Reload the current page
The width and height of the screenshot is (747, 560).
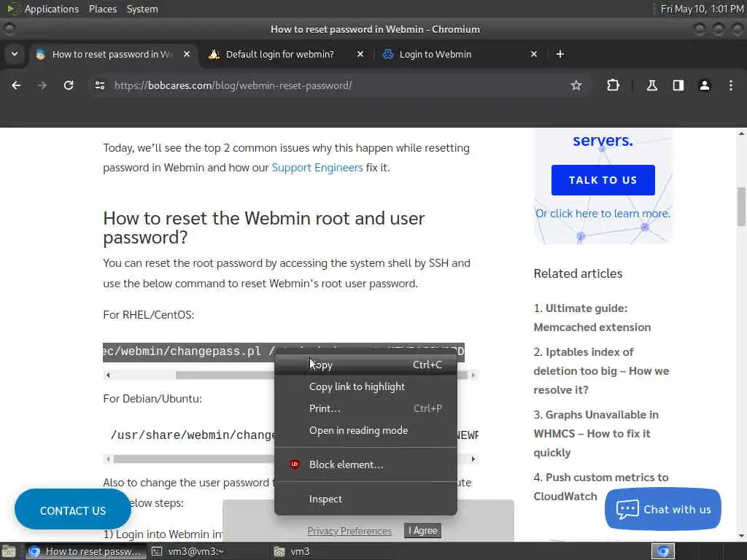(69, 85)
